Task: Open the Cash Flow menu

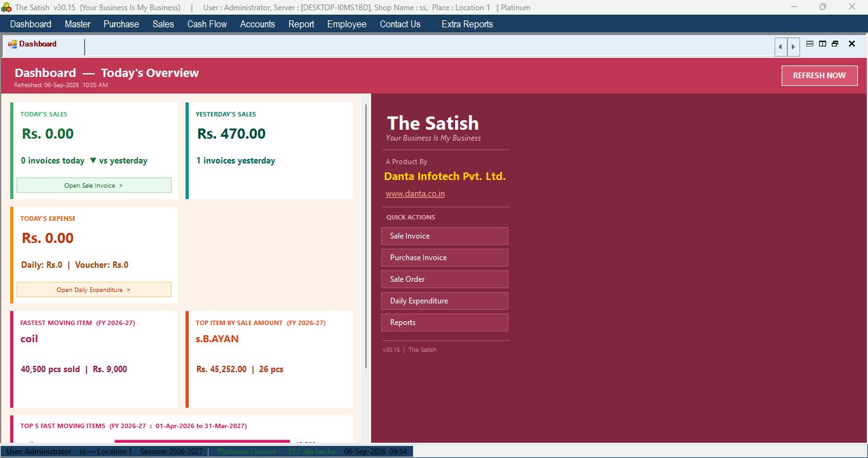Action: point(207,24)
